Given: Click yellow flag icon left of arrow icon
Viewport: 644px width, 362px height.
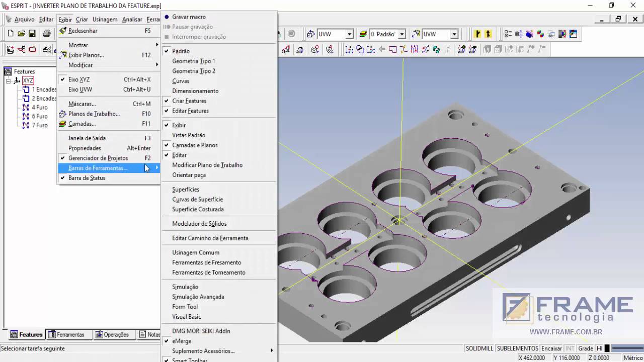Looking at the screenshot, I should pos(477,34).
